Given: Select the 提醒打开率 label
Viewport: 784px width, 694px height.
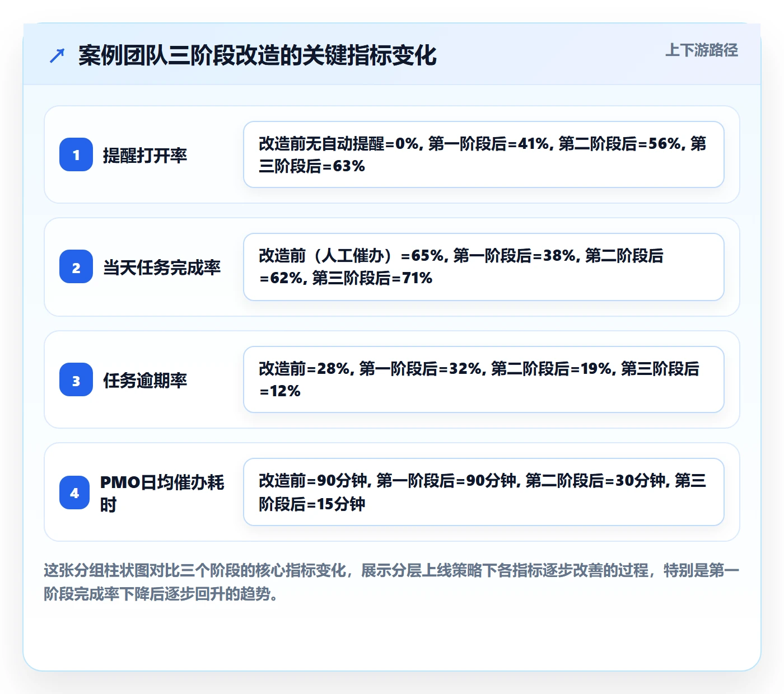Looking at the screenshot, I should [145, 155].
